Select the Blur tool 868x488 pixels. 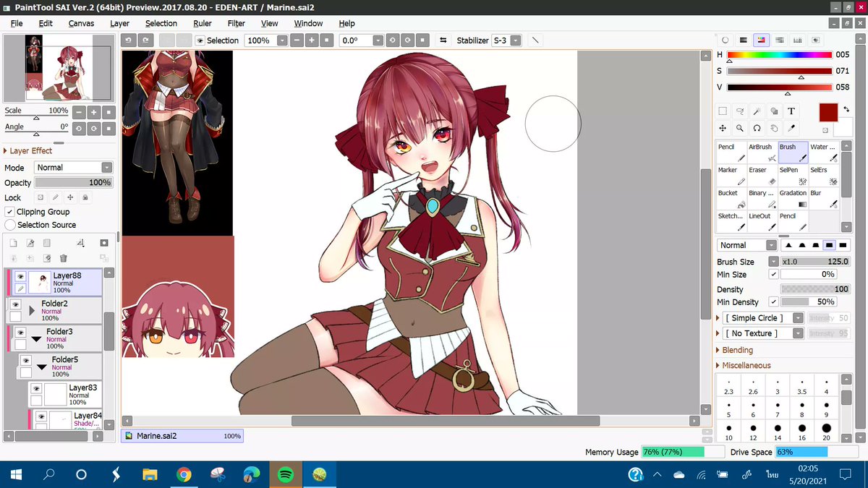[x=824, y=198]
